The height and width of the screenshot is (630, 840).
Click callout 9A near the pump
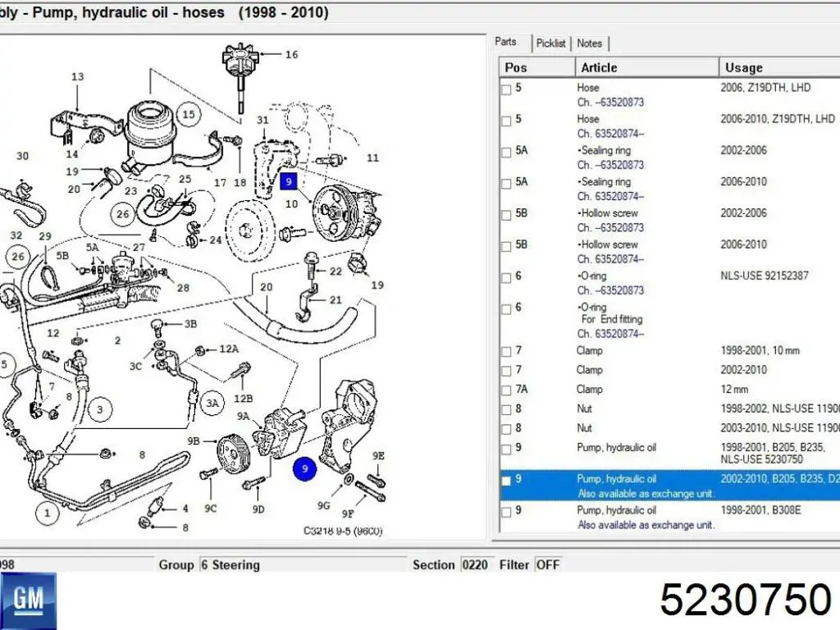(x=243, y=416)
